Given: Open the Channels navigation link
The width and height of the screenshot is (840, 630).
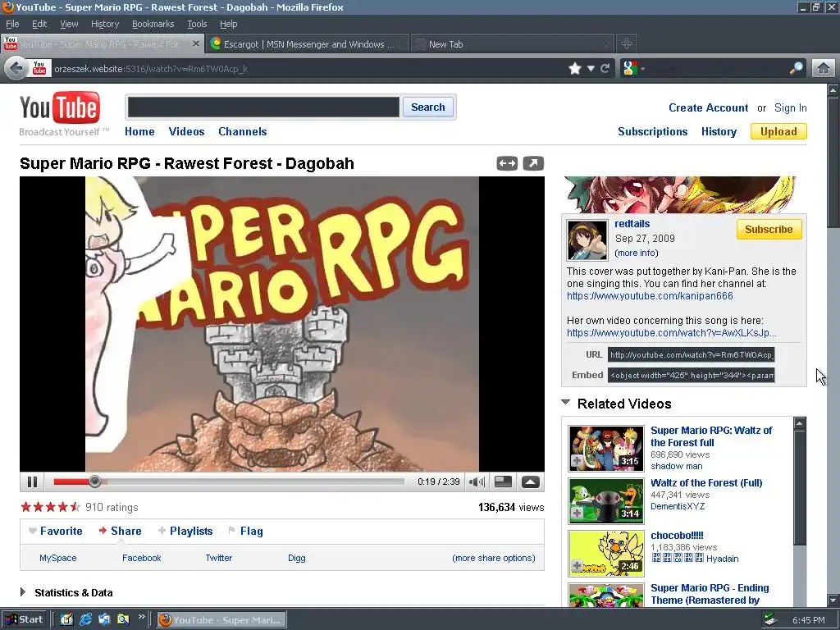Looking at the screenshot, I should pyautogui.click(x=242, y=132).
